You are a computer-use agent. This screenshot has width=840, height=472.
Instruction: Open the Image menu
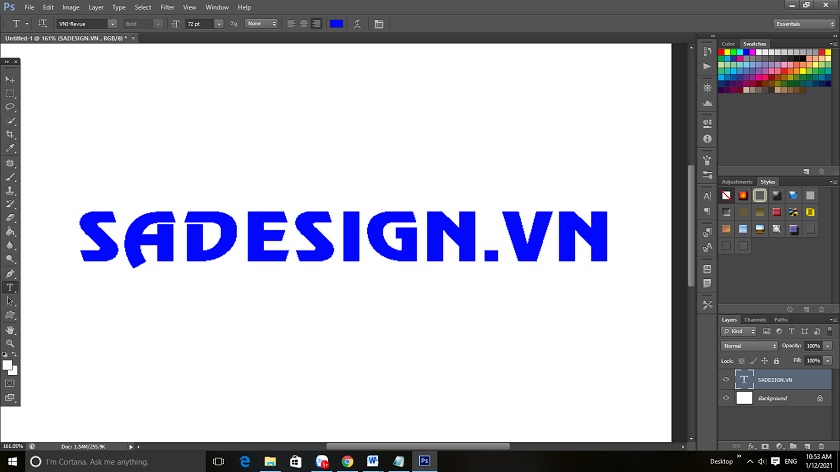71,8
